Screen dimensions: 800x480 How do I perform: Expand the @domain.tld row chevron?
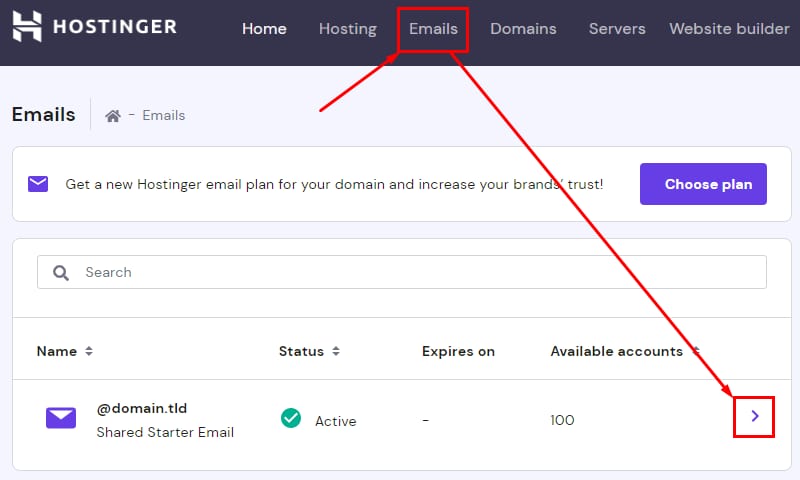pyautogui.click(x=755, y=416)
